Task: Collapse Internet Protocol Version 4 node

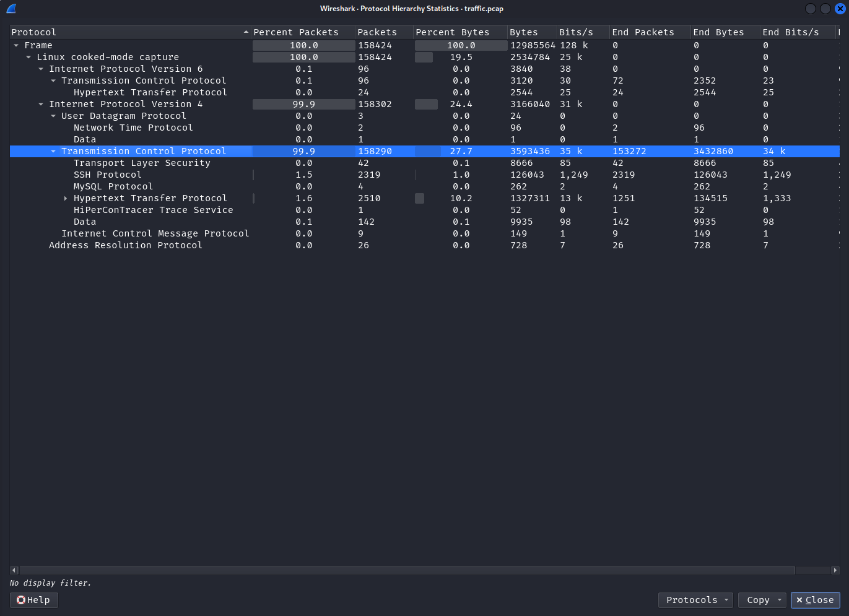Action: pos(41,104)
